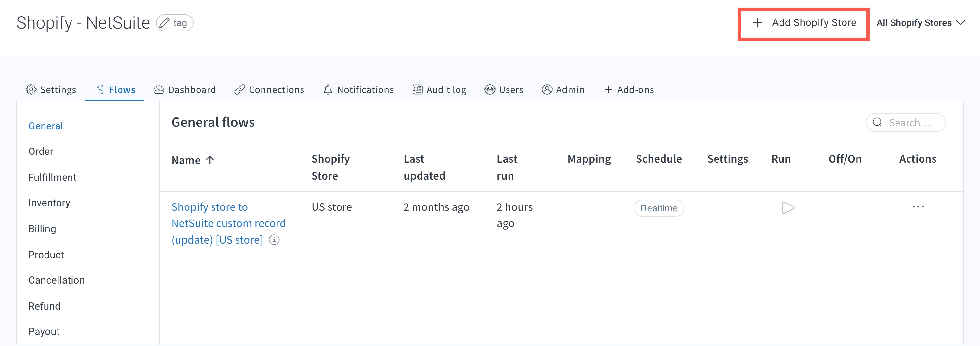
Task: Open Fulfillment flow group
Action: coord(52,177)
